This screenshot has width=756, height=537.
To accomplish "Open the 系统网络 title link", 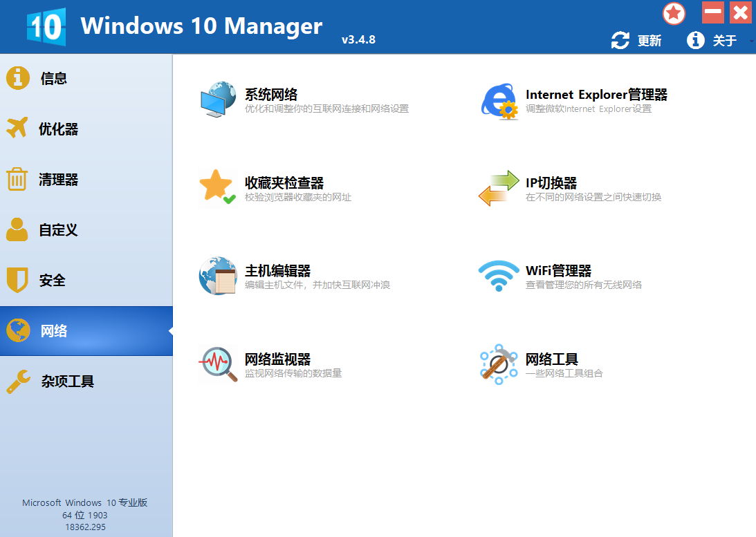I will click(271, 95).
